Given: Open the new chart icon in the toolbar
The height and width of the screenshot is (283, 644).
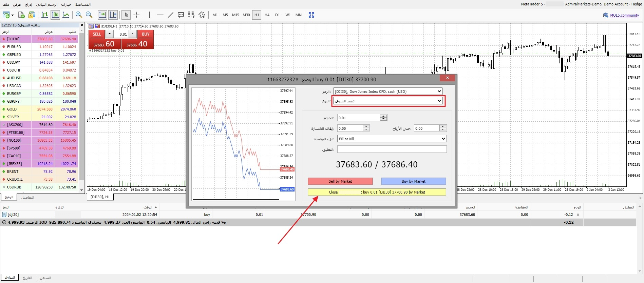Looking at the screenshot, I should click(x=6, y=15).
